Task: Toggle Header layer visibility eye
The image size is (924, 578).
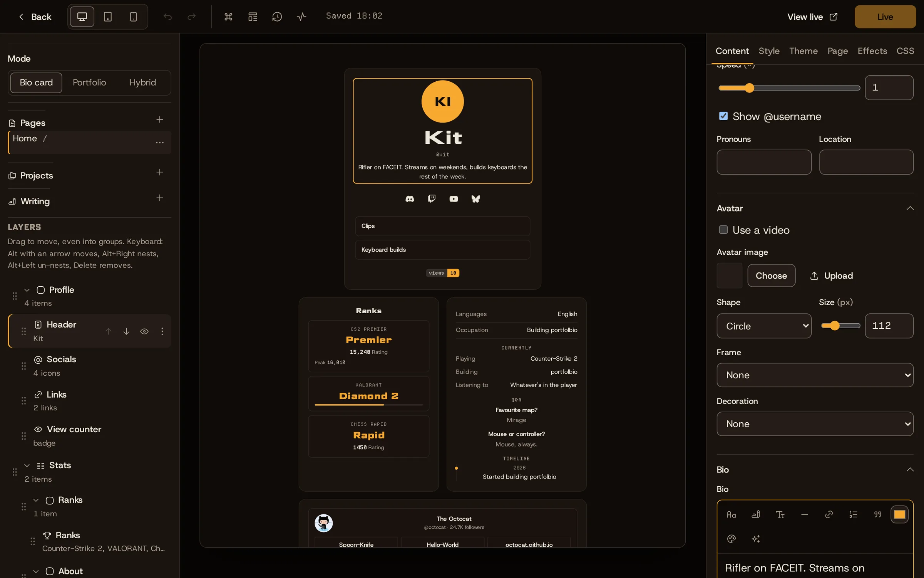Action: (x=144, y=331)
